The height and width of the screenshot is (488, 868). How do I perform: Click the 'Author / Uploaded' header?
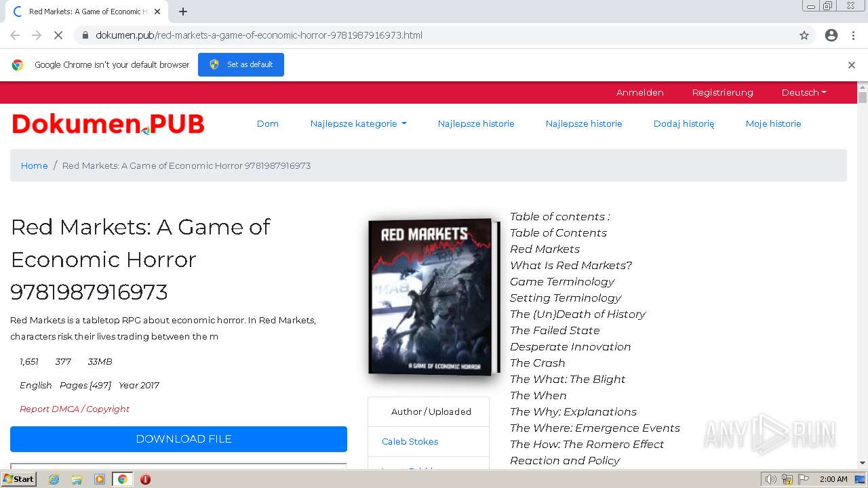tap(431, 411)
